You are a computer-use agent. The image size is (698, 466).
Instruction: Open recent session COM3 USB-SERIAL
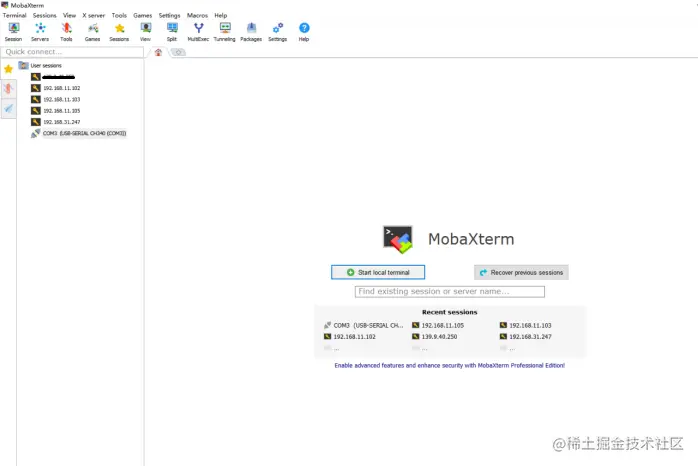coord(364,325)
